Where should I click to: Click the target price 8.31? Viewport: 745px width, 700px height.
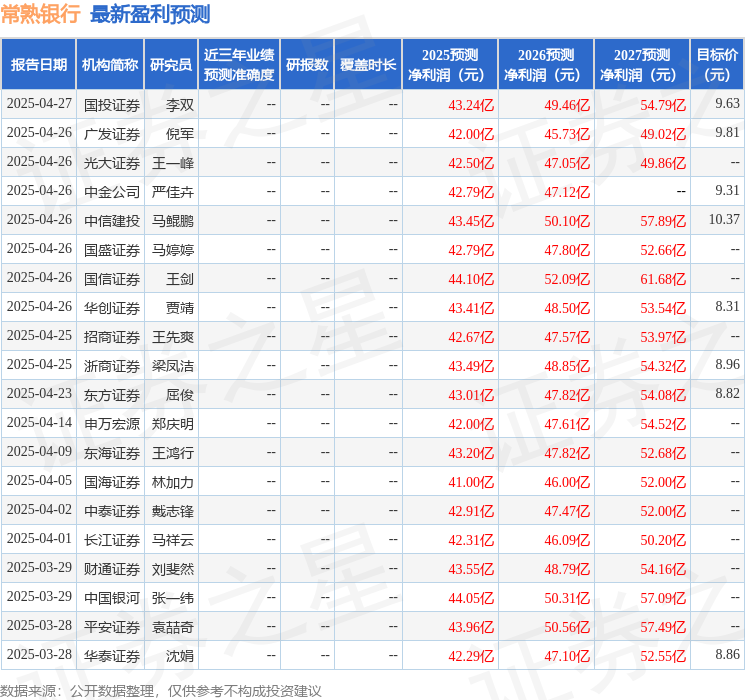coord(727,306)
